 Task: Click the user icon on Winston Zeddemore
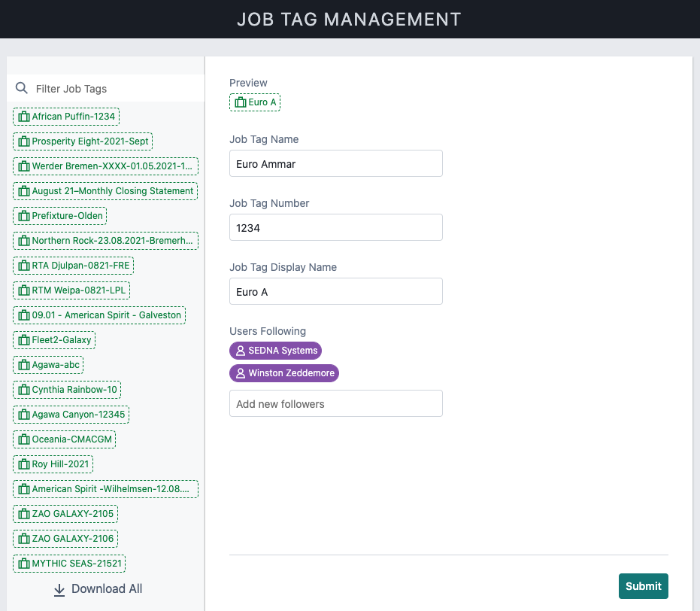pos(240,373)
